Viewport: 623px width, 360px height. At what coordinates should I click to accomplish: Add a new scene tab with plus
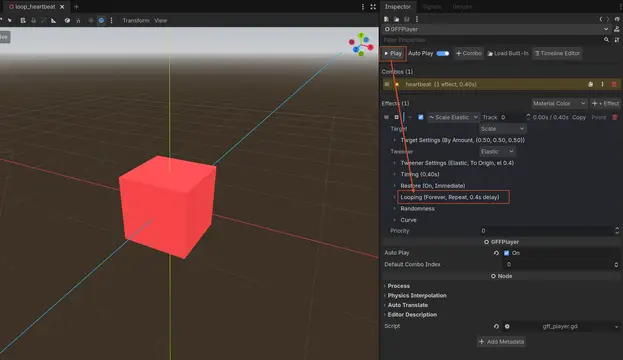coord(76,7)
